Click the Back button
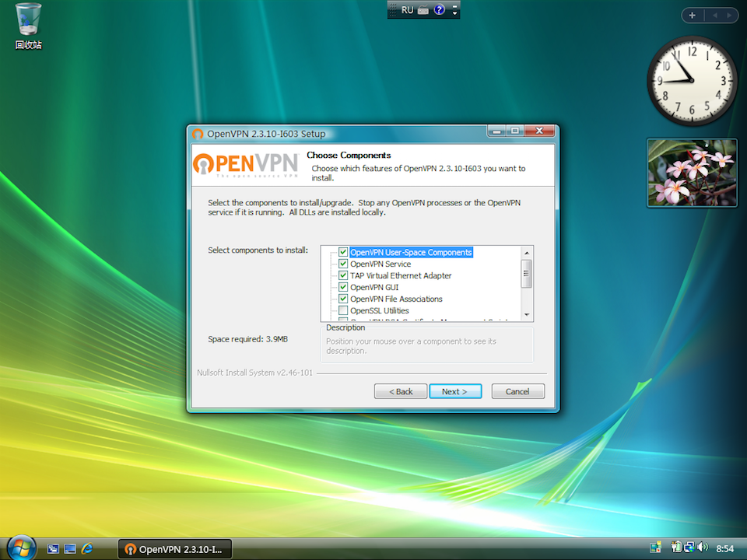747x560 pixels. tap(401, 391)
